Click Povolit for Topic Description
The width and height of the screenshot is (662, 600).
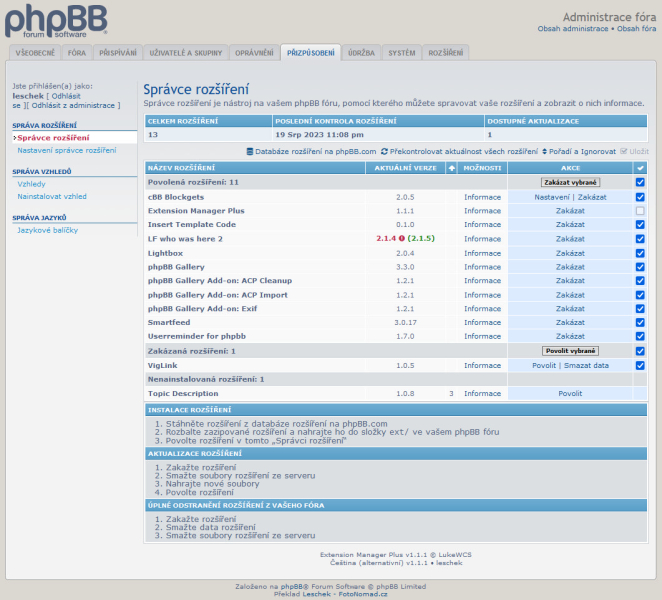pyautogui.click(x=570, y=393)
